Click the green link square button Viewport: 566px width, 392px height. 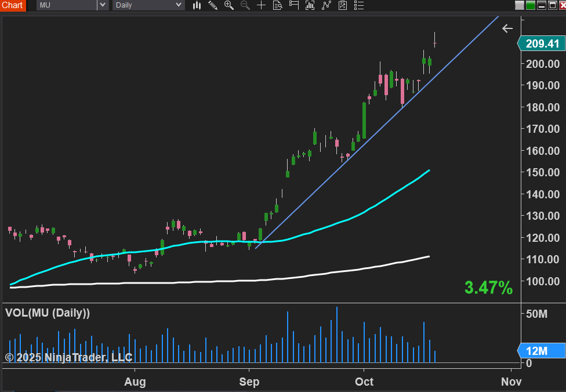tap(531, 5)
